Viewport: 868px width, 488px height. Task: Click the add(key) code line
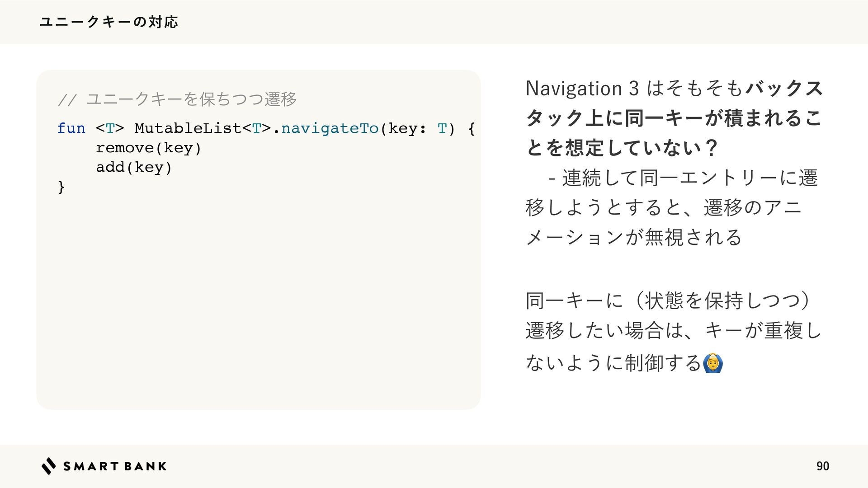[x=134, y=168]
